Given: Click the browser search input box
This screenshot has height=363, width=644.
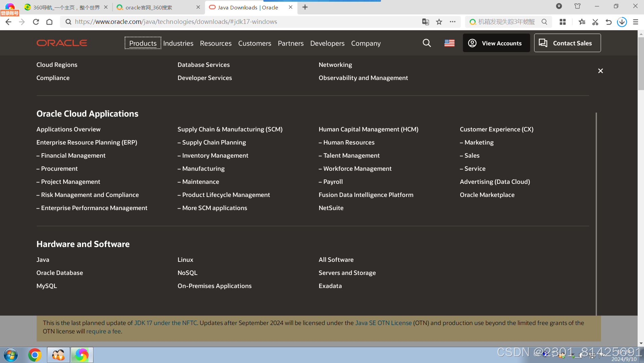Looking at the screenshot, I should (506, 22).
